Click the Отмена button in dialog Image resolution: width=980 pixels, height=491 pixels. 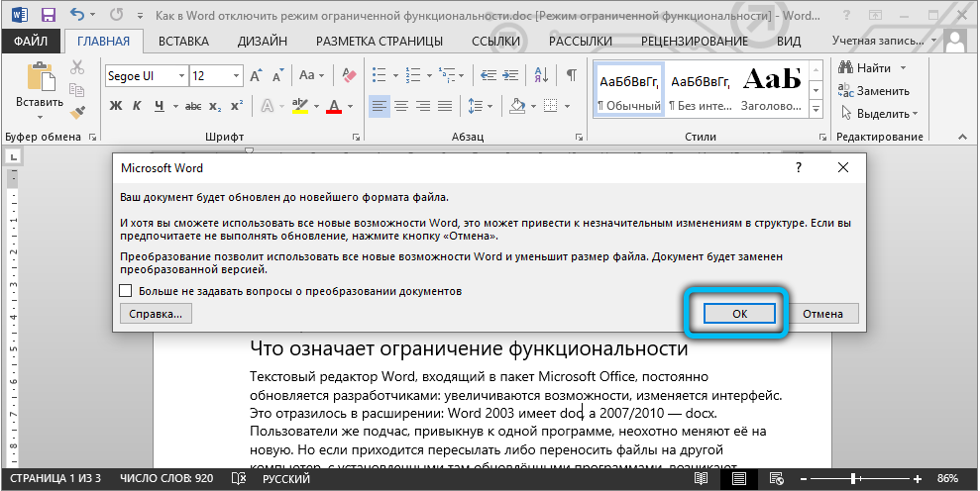(x=822, y=314)
